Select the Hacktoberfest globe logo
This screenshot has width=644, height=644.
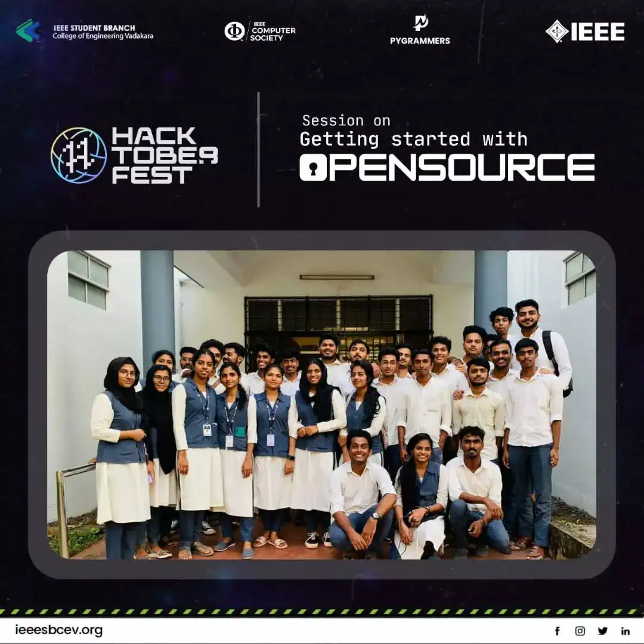coord(79,155)
